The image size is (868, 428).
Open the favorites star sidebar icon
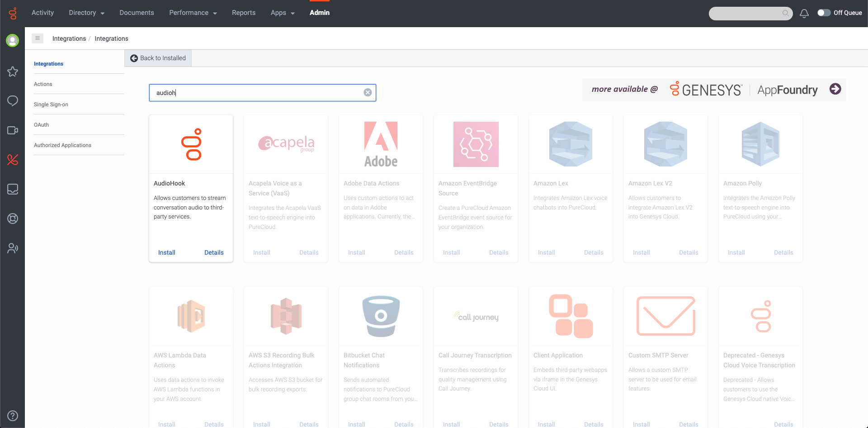(x=13, y=71)
